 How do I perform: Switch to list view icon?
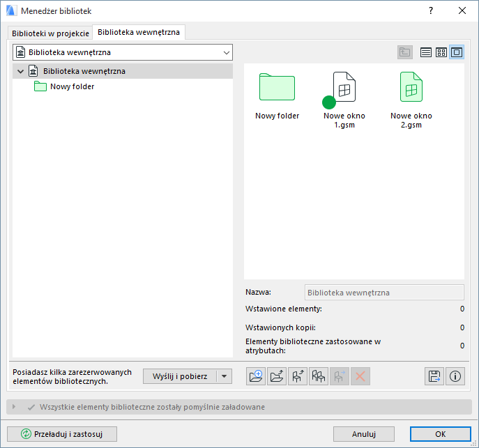point(426,52)
